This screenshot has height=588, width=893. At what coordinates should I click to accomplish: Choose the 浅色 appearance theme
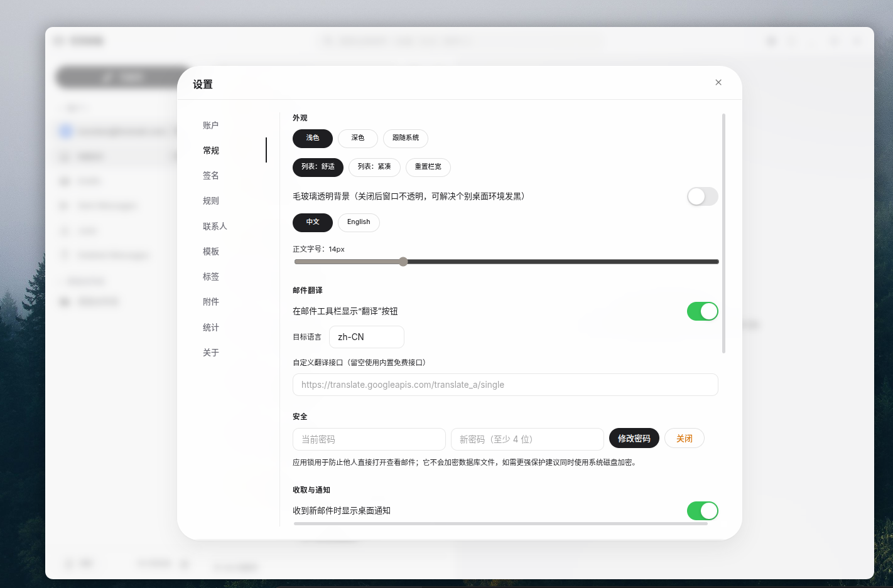(x=313, y=138)
